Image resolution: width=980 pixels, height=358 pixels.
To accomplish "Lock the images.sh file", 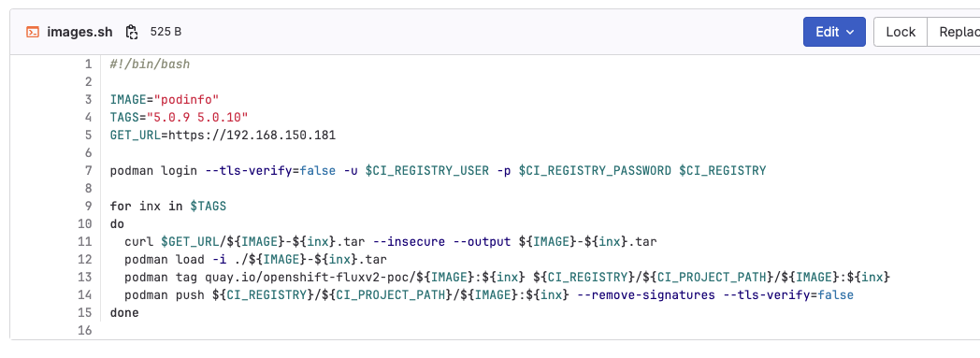I will [x=900, y=32].
